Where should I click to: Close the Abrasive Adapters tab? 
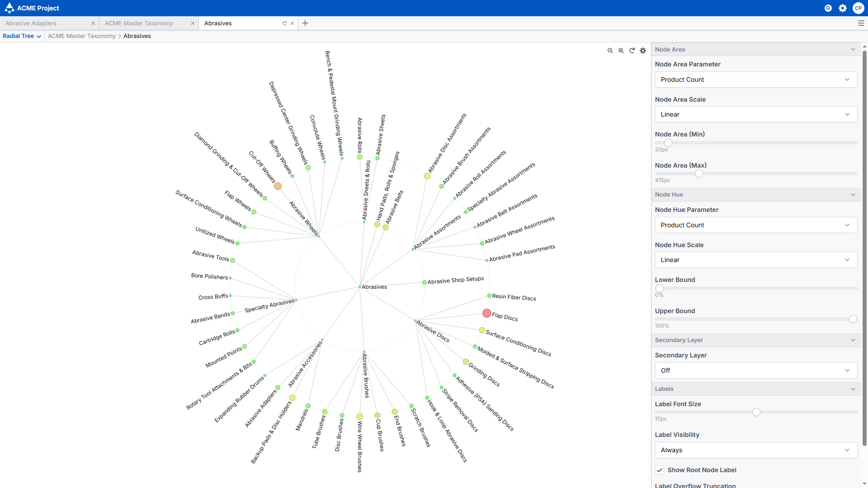(x=93, y=23)
